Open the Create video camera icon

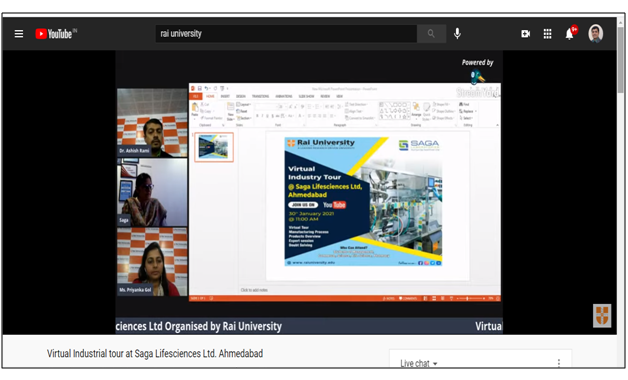tap(525, 34)
